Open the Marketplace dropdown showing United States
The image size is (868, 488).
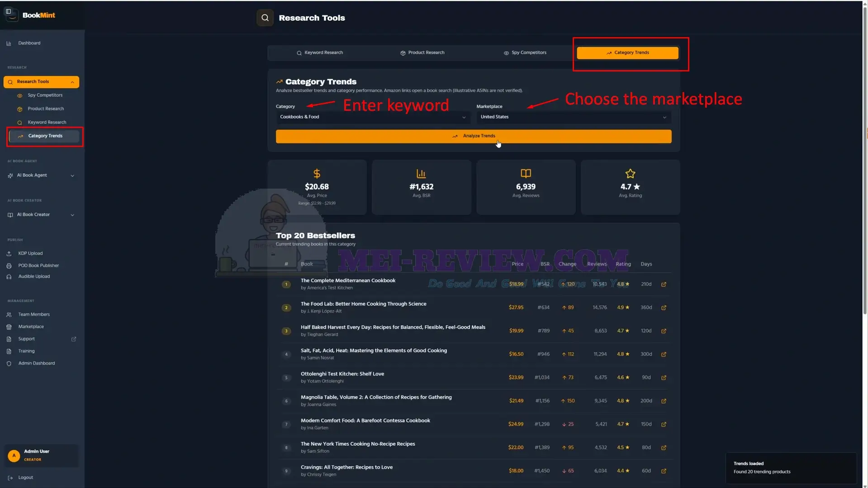pyautogui.click(x=574, y=117)
